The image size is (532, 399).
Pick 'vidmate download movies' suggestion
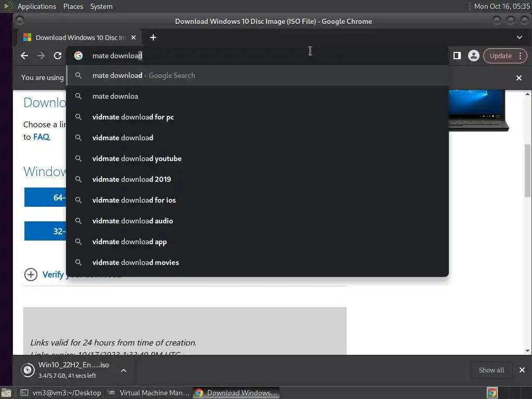258,262
